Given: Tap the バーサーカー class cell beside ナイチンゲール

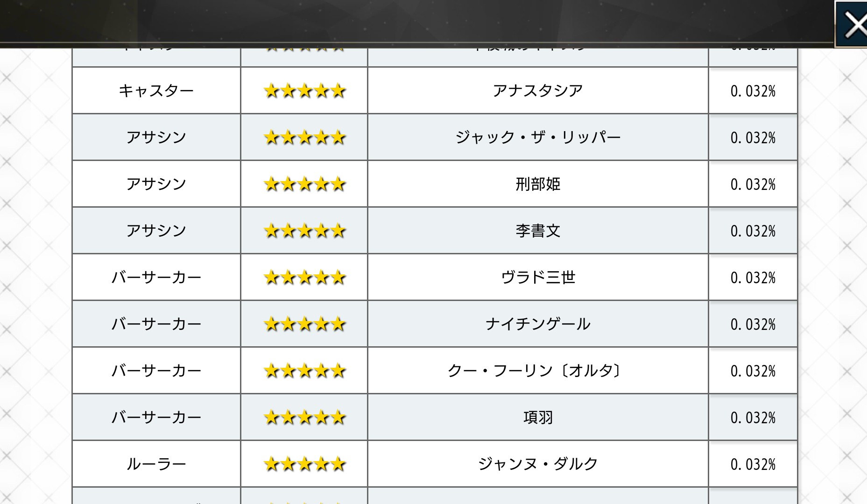Looking at the screenshot, I should [x=156, y=324].
